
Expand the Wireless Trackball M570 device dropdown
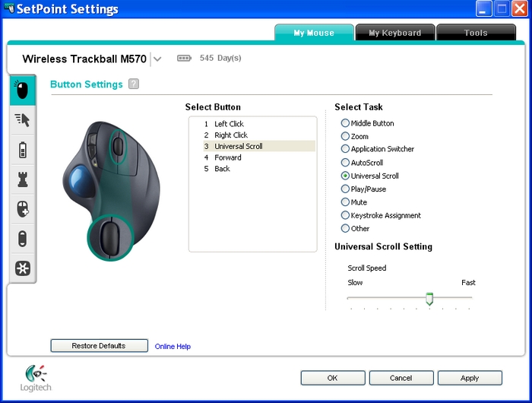tap(157, 59)
